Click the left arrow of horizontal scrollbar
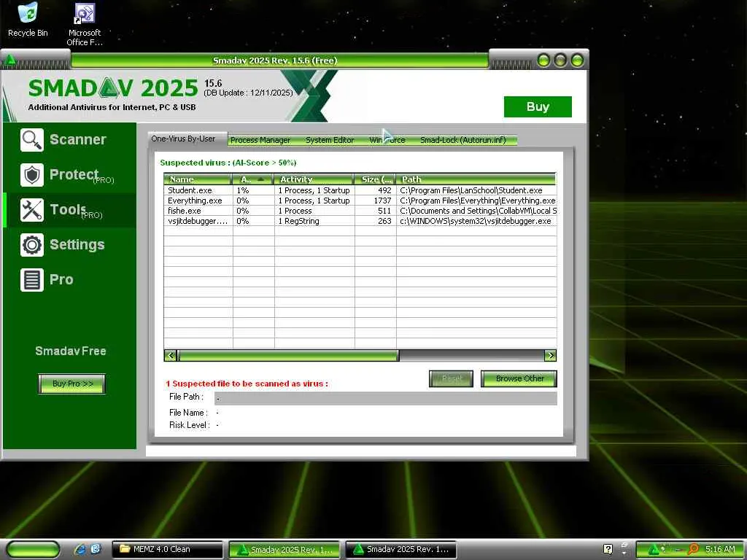 tap(170, 355)
